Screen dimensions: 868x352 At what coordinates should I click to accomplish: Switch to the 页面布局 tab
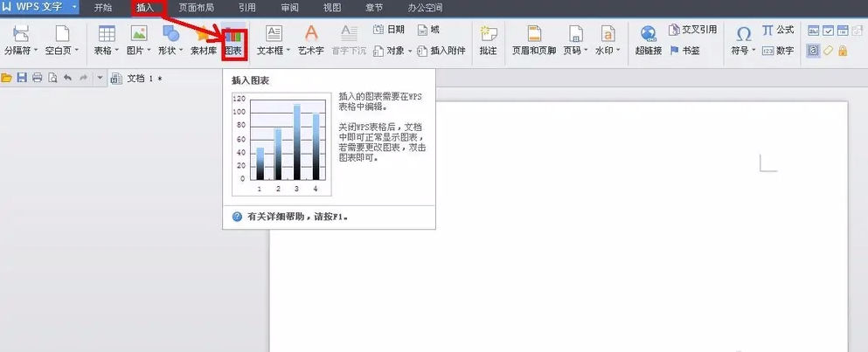(197, 8)
